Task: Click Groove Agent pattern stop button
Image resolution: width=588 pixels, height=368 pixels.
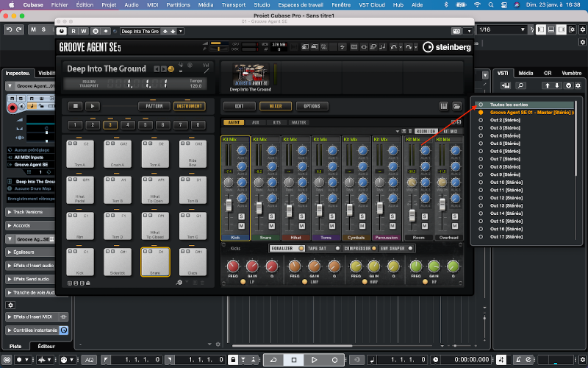Action: (76, 106)
